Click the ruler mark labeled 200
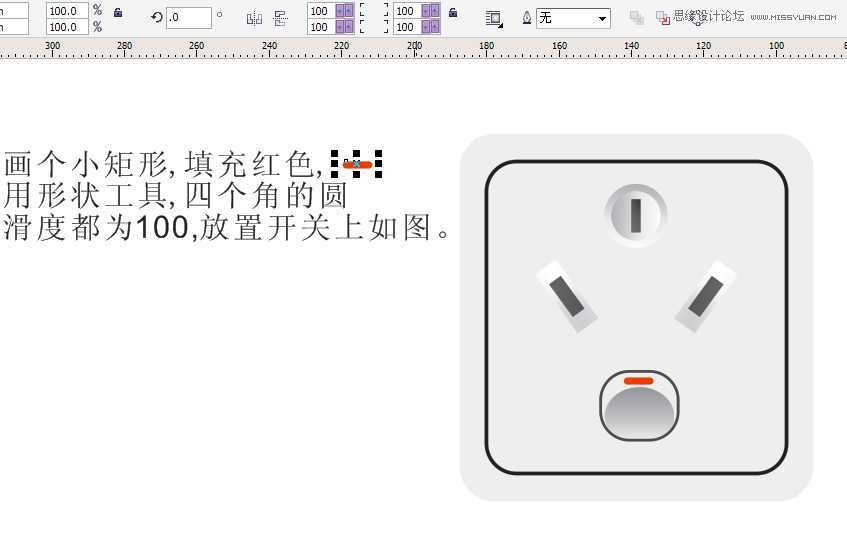This screenshot has width=847, height=536. point(414,46)
